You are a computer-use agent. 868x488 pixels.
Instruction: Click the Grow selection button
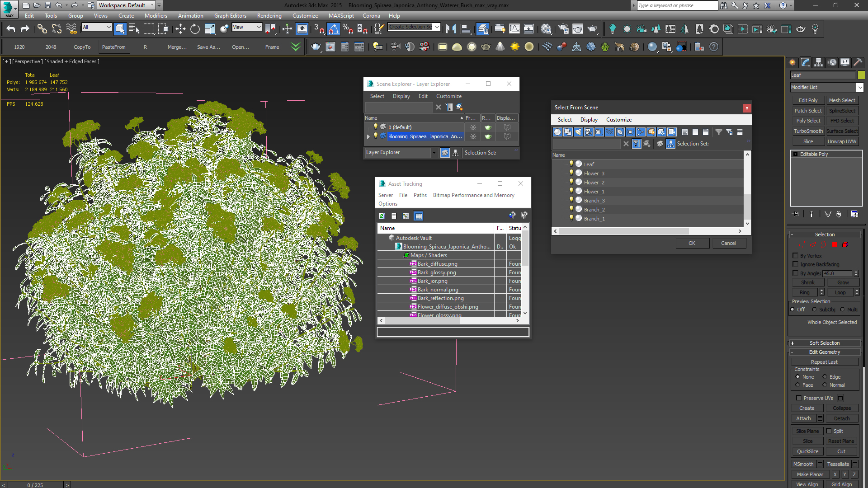(x=843, y=282)
